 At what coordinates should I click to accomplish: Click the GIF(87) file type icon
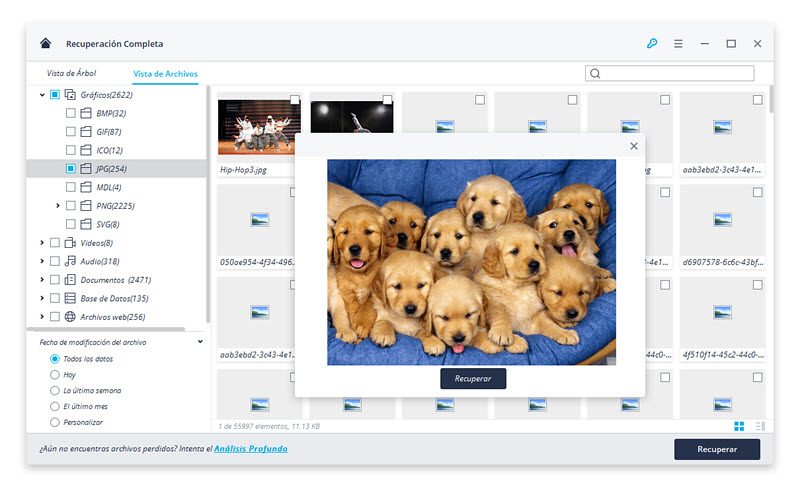tap(86, 132)
